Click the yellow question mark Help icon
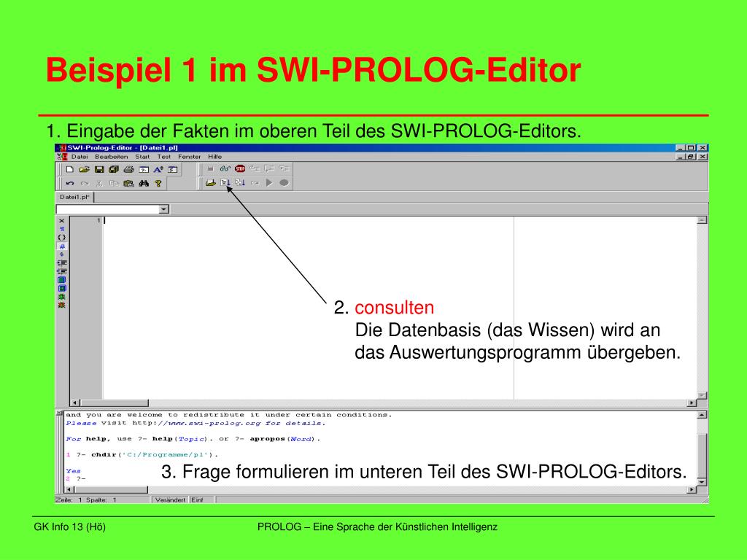 pyautogui.click(x=158, y=183)
